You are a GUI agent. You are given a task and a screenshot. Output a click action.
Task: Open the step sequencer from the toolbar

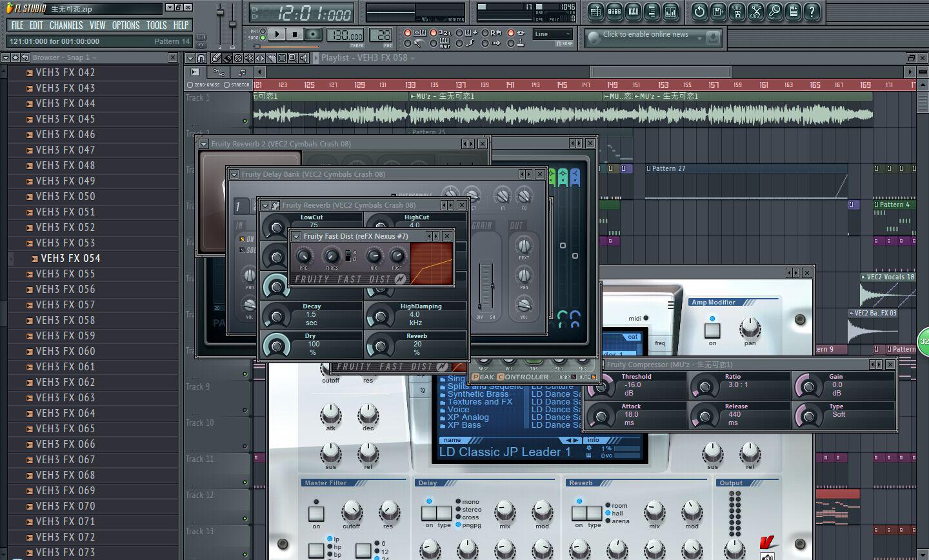(614, 11)
